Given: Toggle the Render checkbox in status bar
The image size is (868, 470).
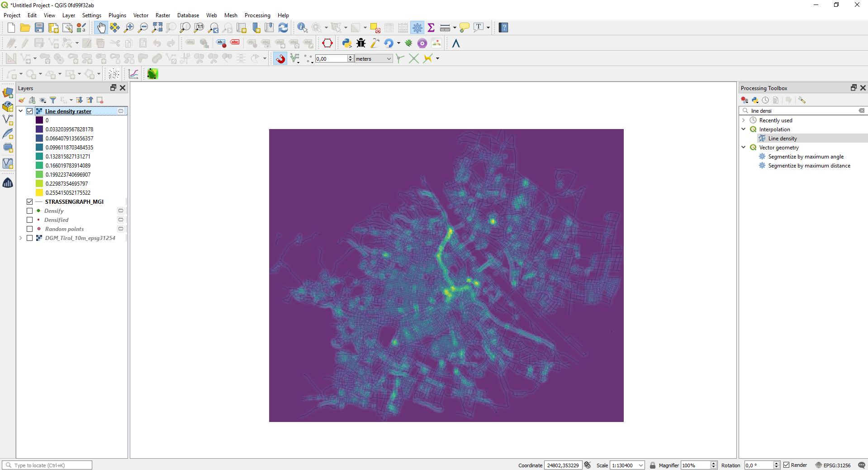Looking at the screenshot, I should coord(787,465).
